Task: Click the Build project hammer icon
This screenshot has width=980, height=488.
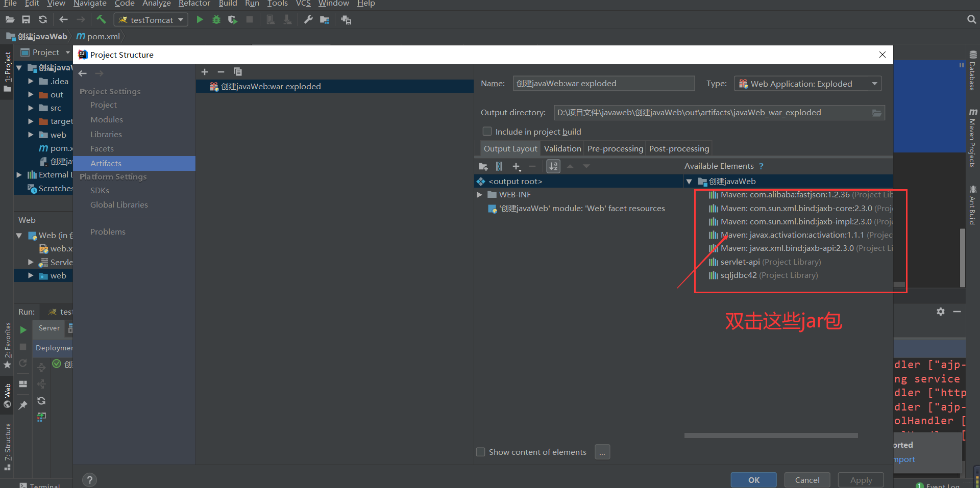Action: [x=101, y=19]
